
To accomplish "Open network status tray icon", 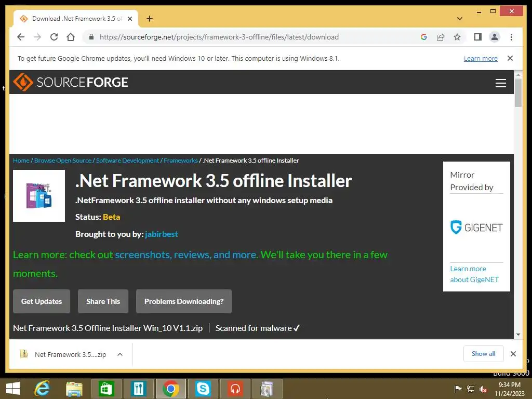I will click(x=471, y=389).
